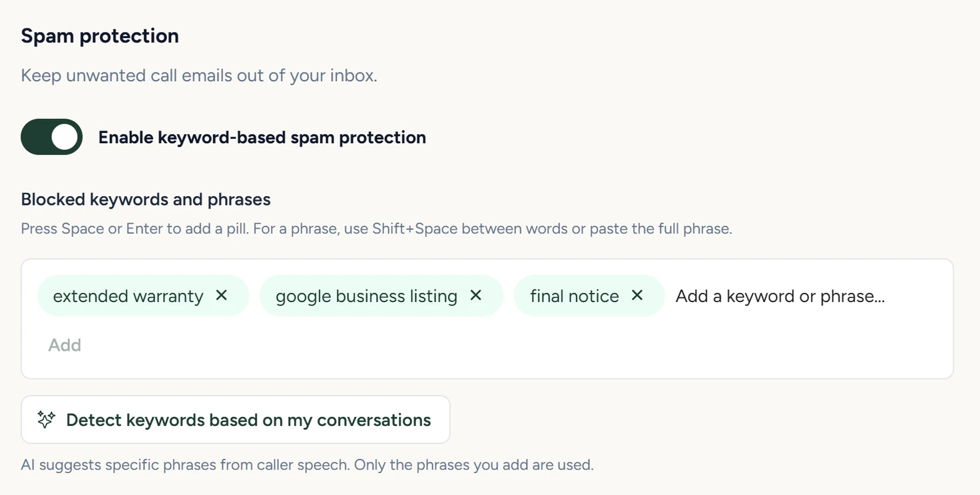Screen dimensions: 980x495
Task: Click the "Detect keywords based on my conversations" button
Action: pos(236,420)
